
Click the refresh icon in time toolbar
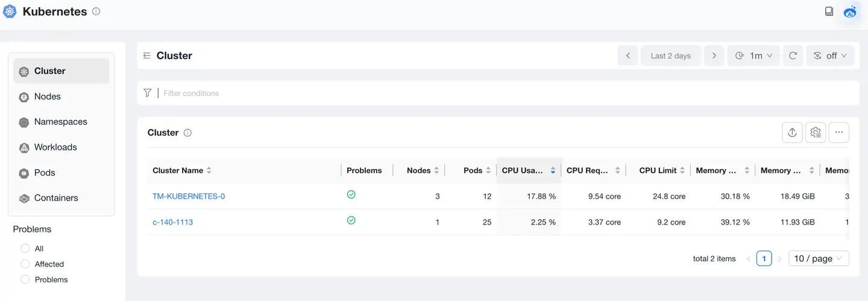pyautogui.click(x=793, y=55)
